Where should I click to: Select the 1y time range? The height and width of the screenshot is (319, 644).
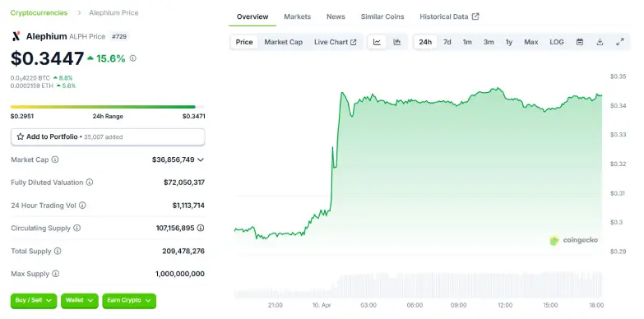(509, 42)
